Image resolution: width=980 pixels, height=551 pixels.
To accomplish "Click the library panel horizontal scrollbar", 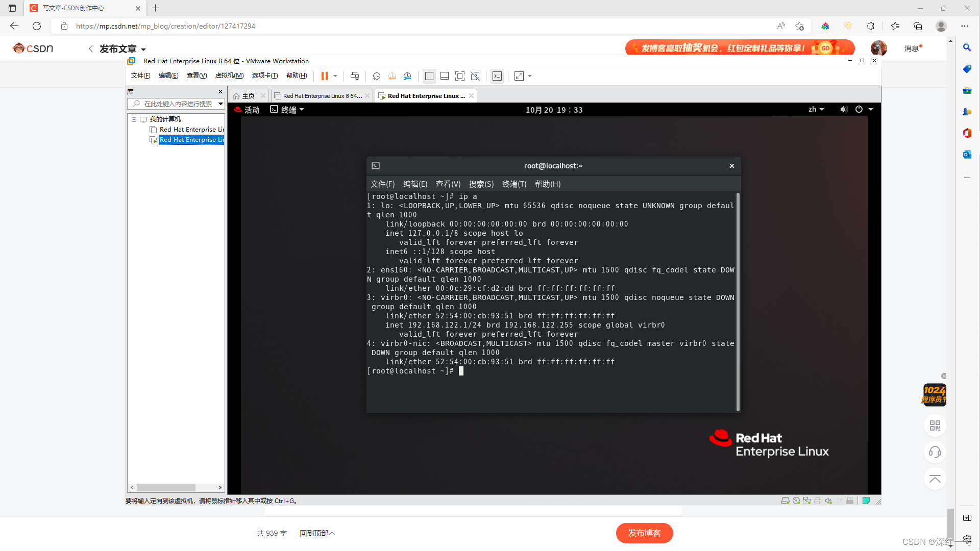I will (x=166, y=487).
